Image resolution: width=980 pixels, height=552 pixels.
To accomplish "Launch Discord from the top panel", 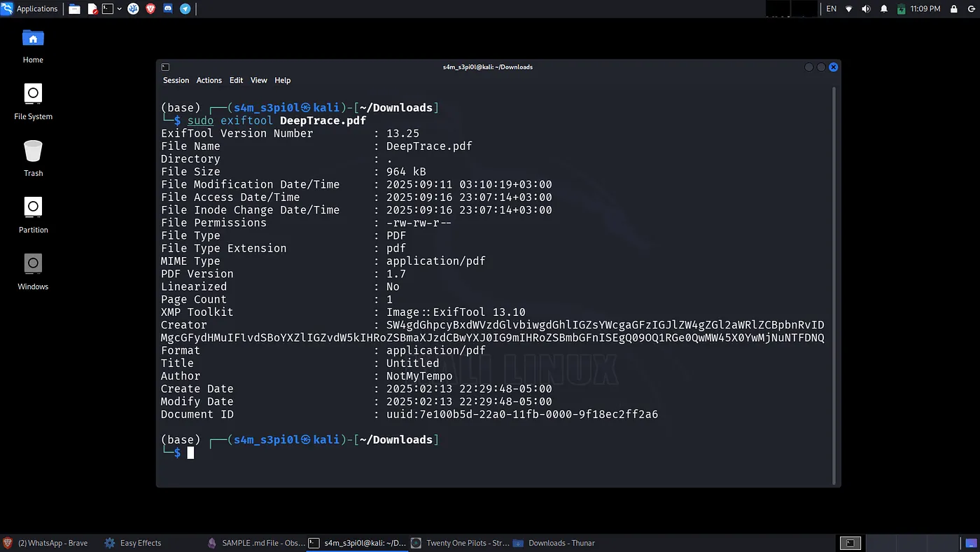I will coord(168,9).
